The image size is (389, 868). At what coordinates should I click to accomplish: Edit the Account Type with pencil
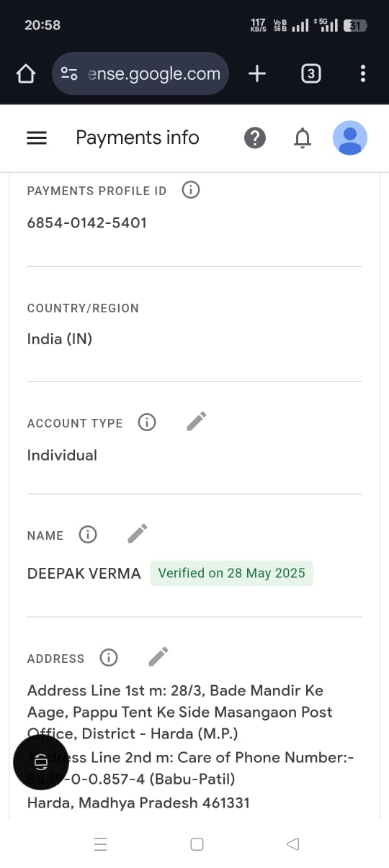pos(197,421)
